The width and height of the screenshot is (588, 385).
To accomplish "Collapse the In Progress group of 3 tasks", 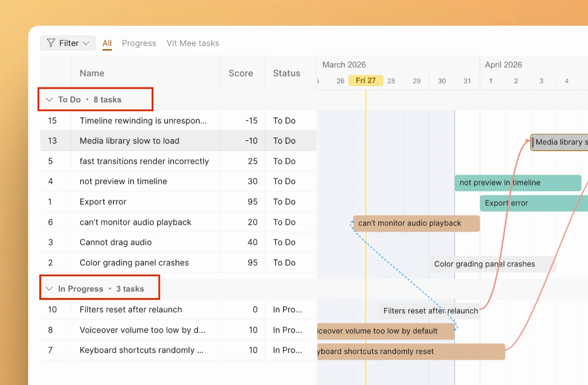I will (50, 288).
